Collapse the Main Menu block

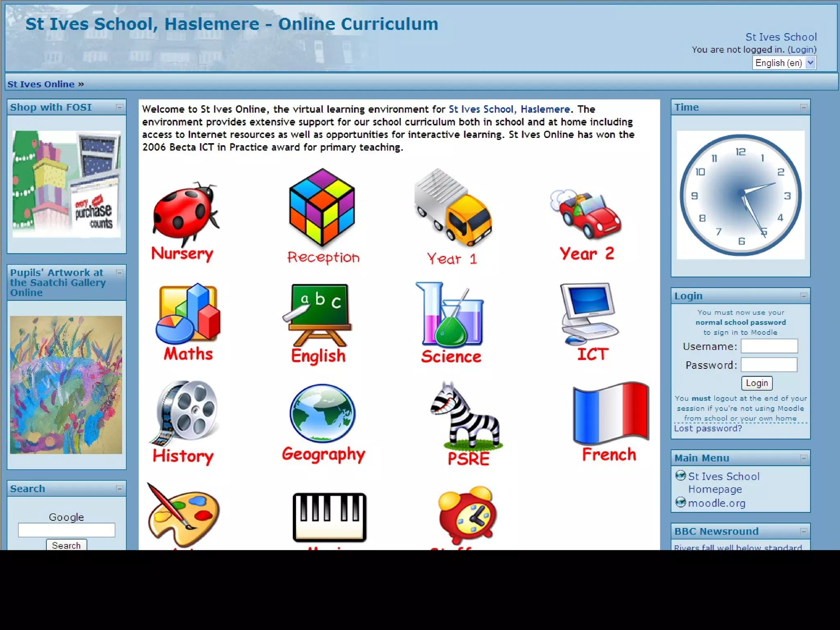pos(803,458)
